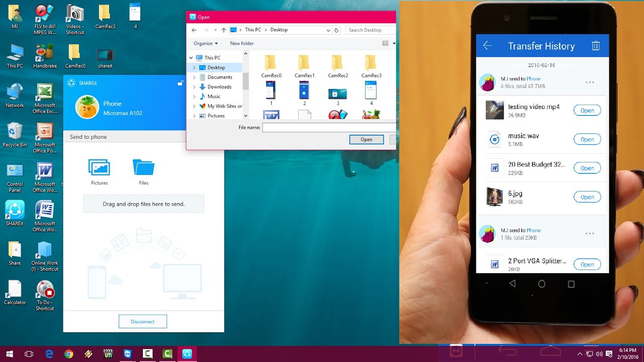Click the File name input field
The width and height of the screenshot is (644, 362).
[329, 128]
